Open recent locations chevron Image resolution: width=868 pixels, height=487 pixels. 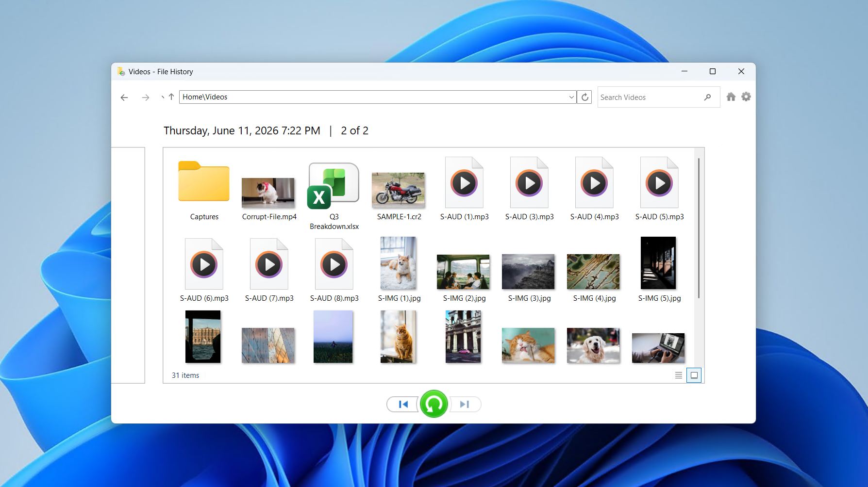[x=163, y=97]
